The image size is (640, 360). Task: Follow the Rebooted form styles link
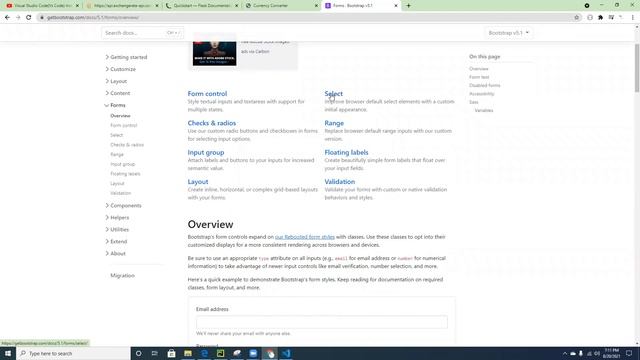(x=305, y=237)
